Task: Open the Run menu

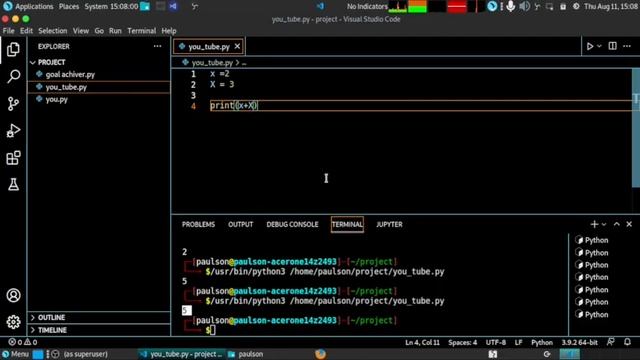Action: (x=115, y=31)
